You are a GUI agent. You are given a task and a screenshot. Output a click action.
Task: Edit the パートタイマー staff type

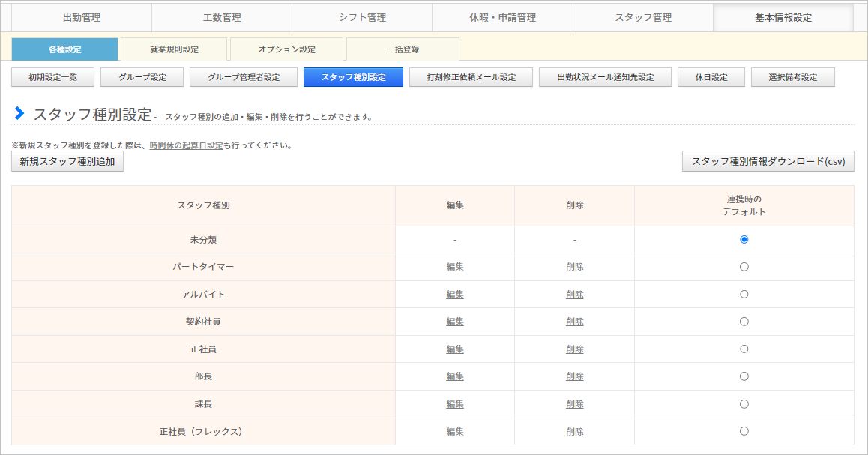(x=455, y=267)
